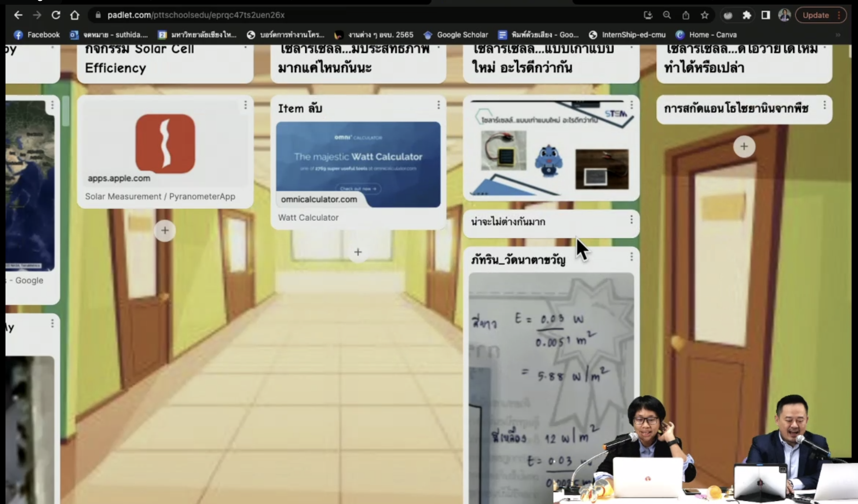Open the Google Scholar bookmark
This screenshot has width=858, height=504.
(462, 35)
